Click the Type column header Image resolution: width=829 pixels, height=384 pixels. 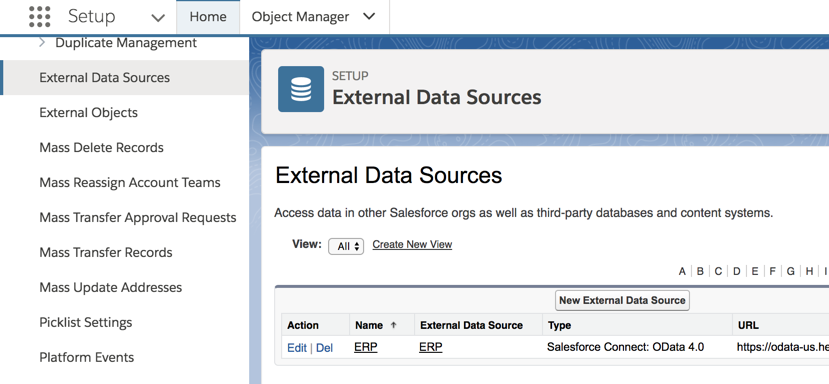[559, 325]
